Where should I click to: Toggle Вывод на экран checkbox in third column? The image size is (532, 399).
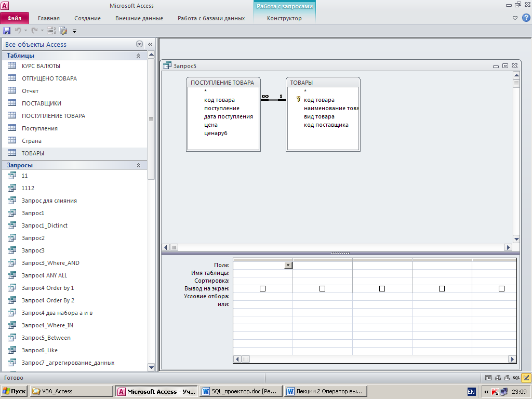point(382,288)
